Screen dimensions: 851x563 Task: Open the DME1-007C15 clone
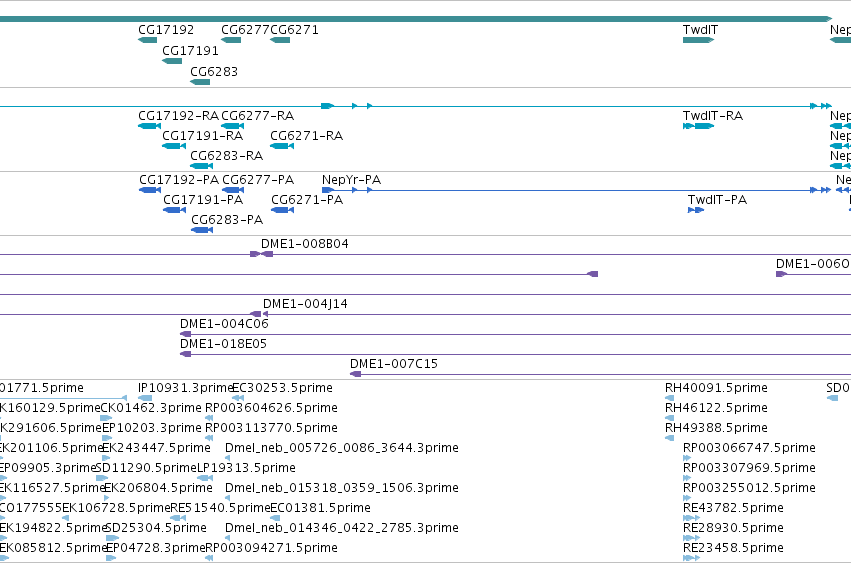[x=393, y=364]
